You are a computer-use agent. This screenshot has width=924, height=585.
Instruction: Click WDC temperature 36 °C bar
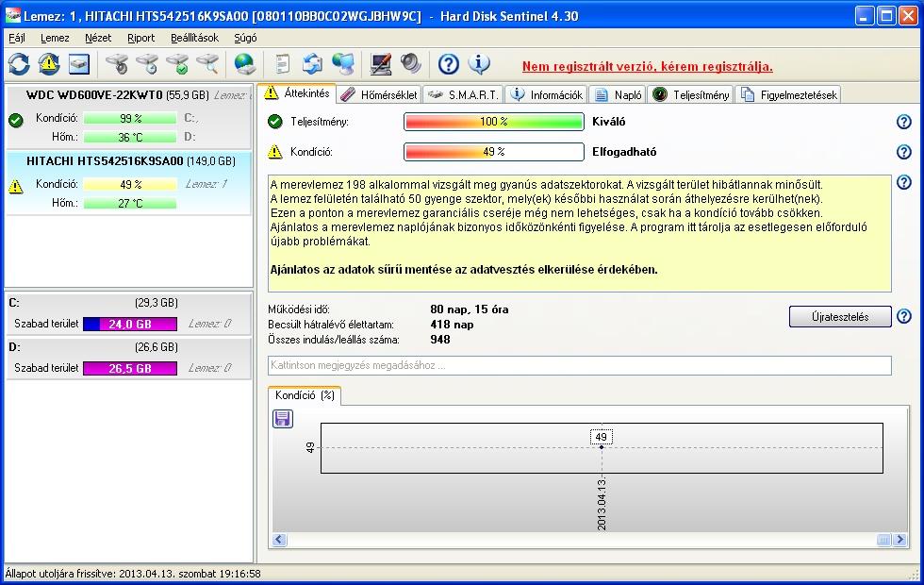point(130,138)
